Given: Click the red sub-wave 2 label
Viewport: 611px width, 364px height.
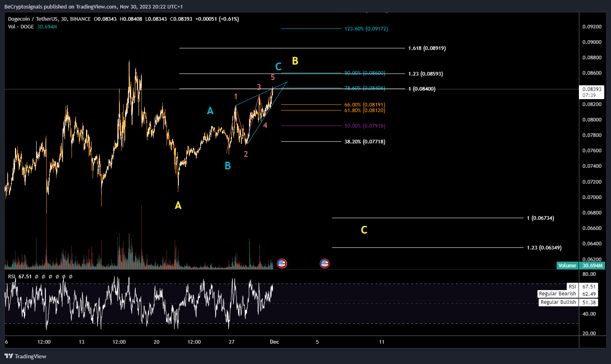Looking at the screenshot, I should 246,154.
